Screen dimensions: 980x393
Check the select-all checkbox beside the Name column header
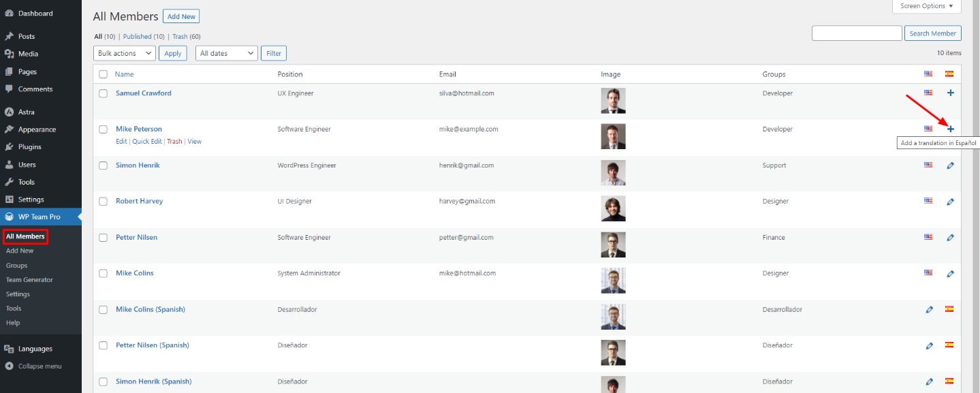[104, 74]
